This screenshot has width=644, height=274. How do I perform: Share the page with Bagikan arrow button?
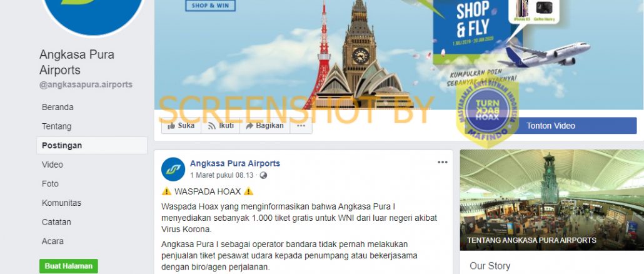tap(265, 126)
